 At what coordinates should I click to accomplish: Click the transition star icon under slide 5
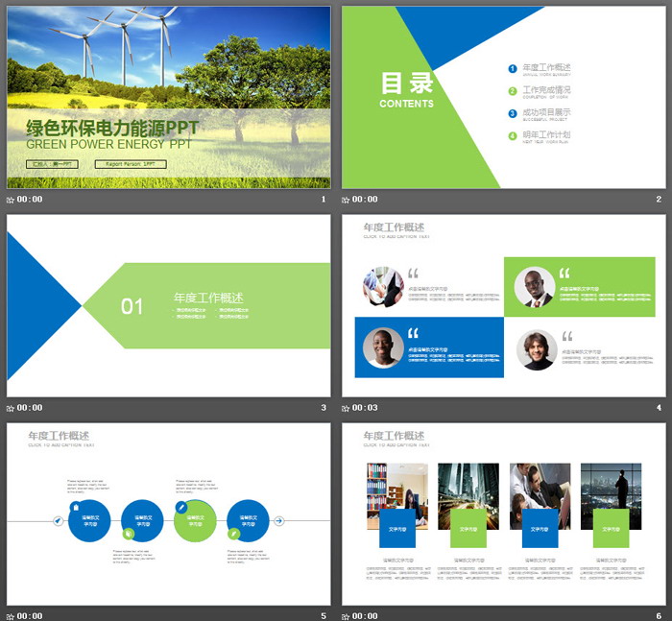pos(11,615)
